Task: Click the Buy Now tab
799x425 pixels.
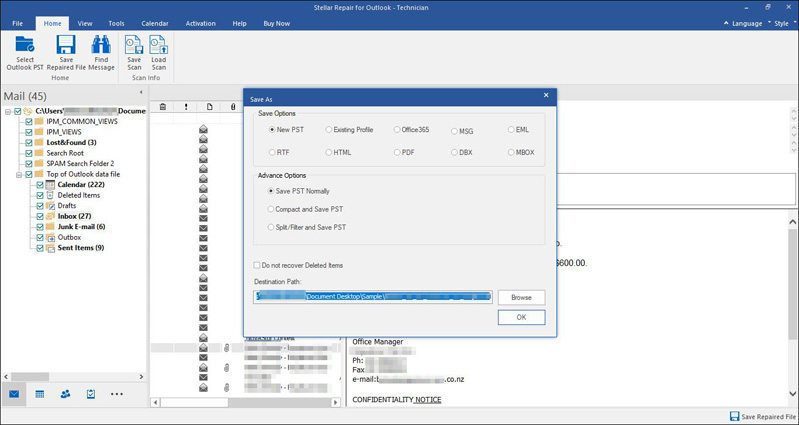Action: point(277,23)
